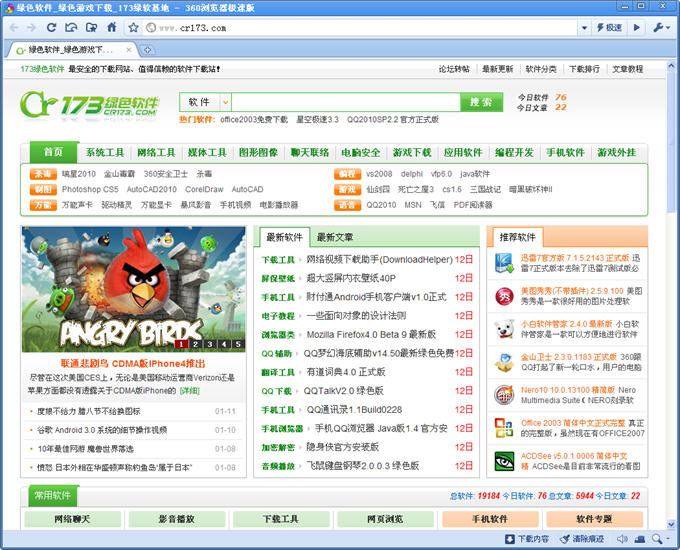680x550 pixels.
Task: Select banner slide number 5
Action: click(238, 344)
